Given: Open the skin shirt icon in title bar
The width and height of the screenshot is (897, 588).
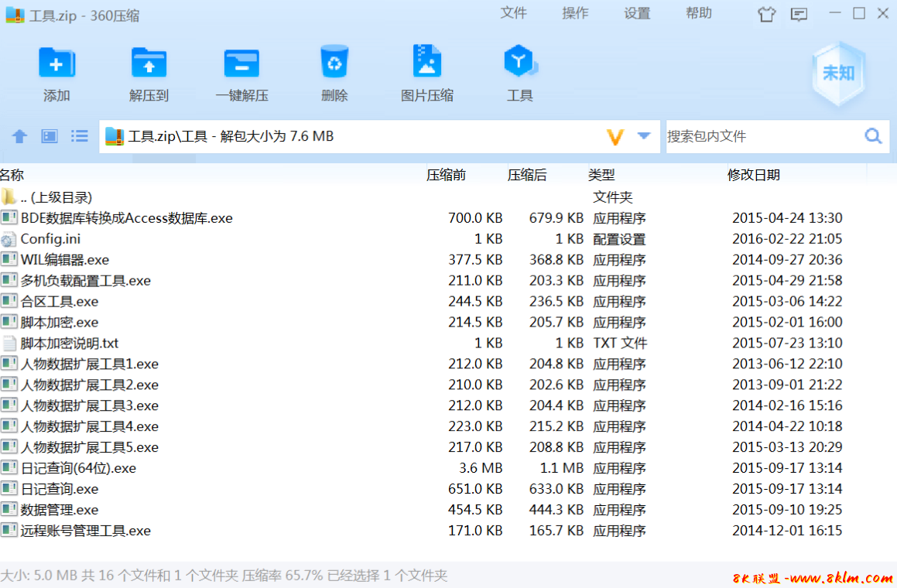Looking at the screenshot, I should (766, 14).
